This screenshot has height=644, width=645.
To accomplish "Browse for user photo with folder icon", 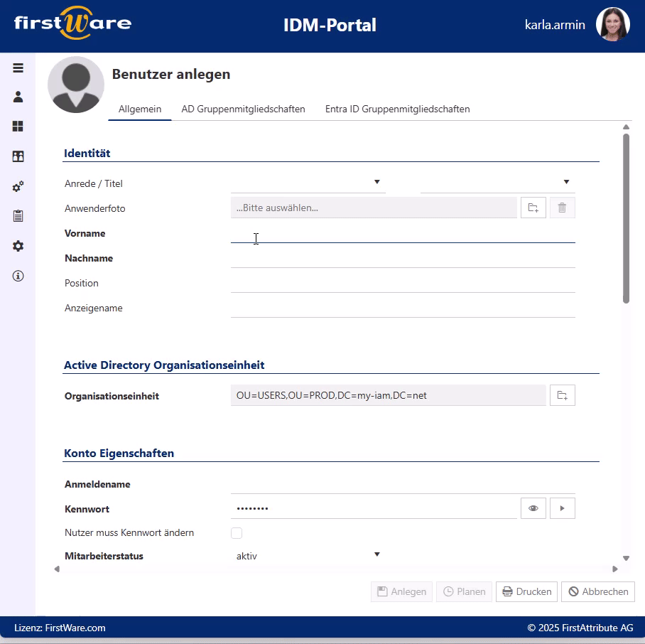I will (x=533, y=208).
